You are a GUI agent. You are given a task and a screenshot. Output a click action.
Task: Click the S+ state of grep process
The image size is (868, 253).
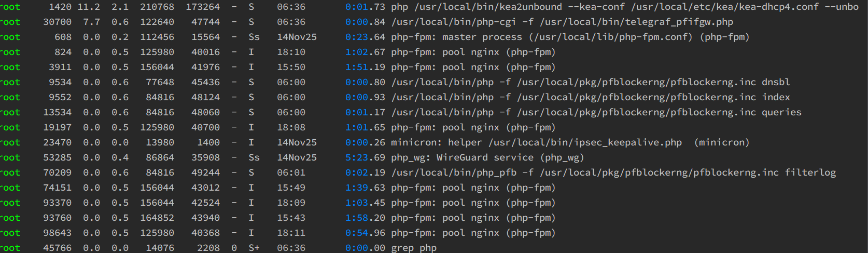[254, 248]
